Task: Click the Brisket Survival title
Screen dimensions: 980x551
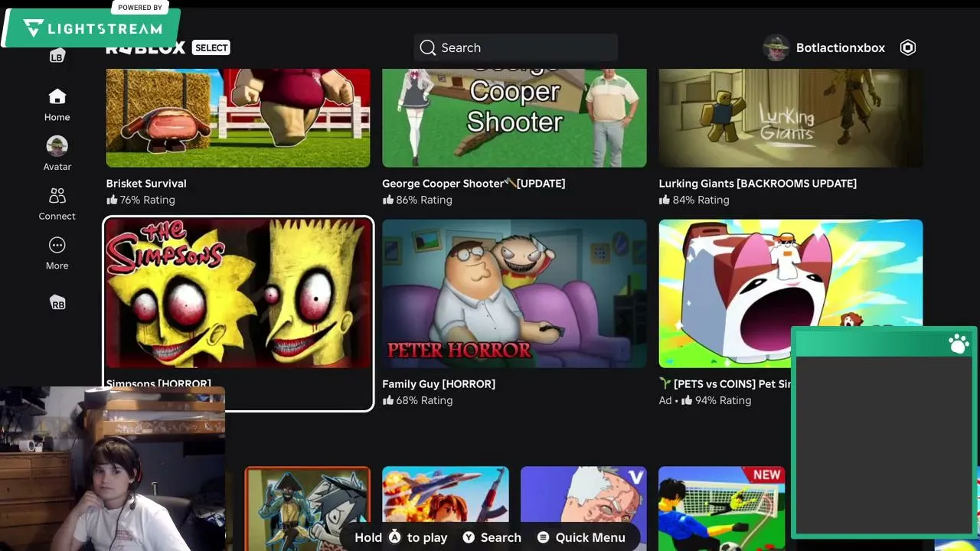Action: coord(146,184)
